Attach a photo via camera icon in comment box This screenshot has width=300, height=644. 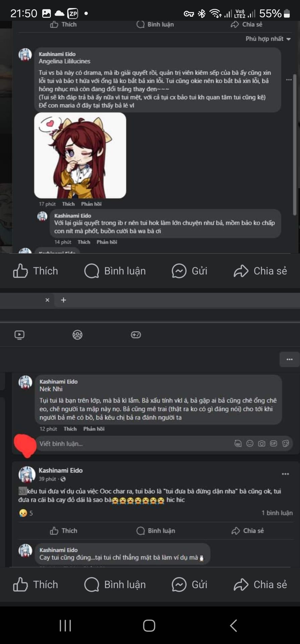pyautogui.click(x=262, y=444)
